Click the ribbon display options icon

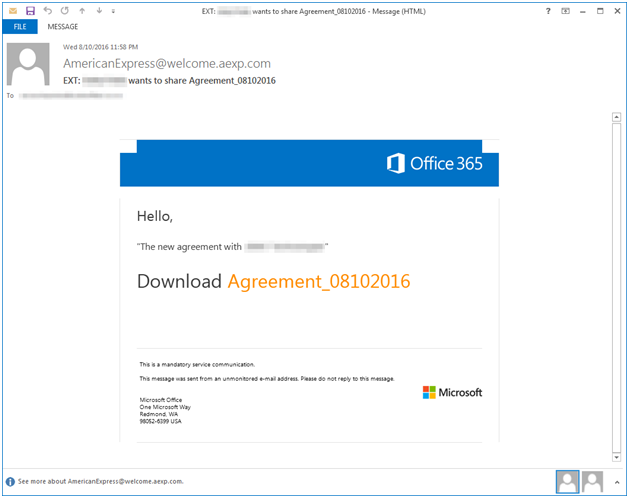pyautogui.click(x=566, y=10)
